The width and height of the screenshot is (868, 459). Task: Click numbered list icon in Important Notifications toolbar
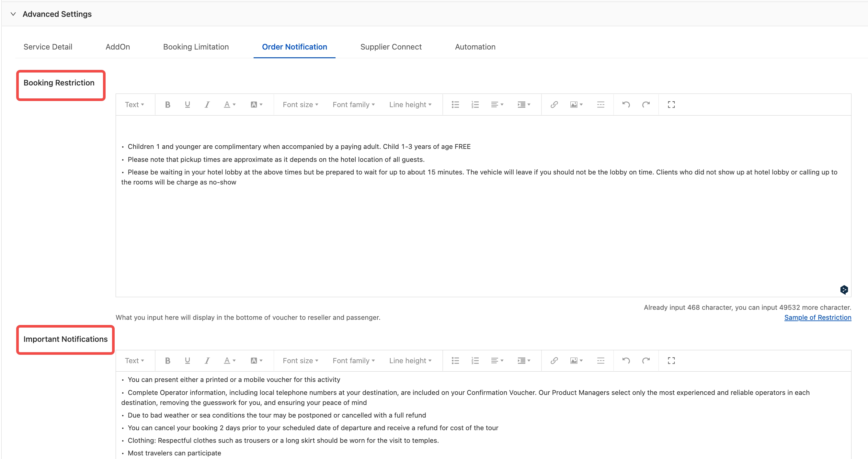tap(475, 361)
